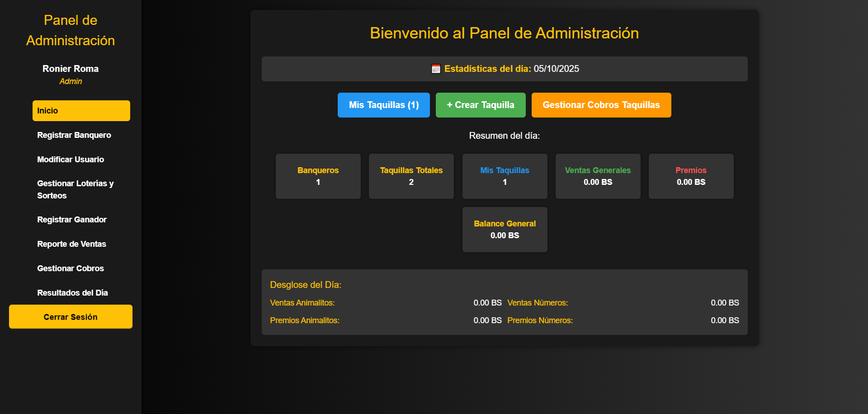
Task: Open the Ventas Generales card
Action: (x=598, y=176)
